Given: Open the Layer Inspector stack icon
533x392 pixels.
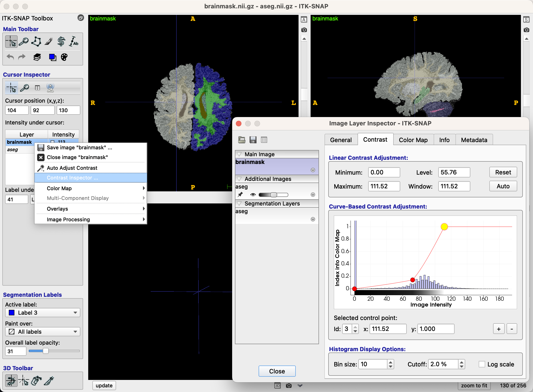Looking at the screenshot, I should (37, 57).
